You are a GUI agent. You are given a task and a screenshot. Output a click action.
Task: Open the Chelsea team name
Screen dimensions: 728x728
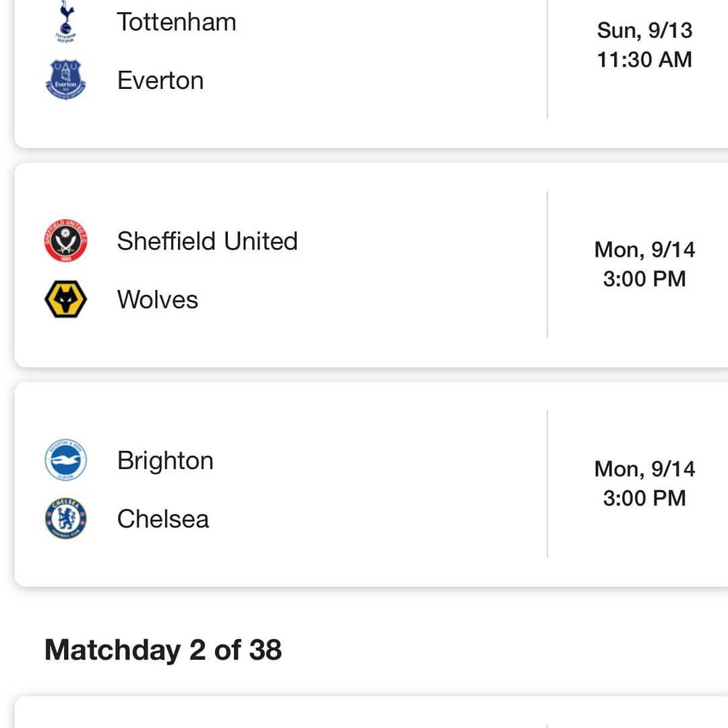coord(163,518)
